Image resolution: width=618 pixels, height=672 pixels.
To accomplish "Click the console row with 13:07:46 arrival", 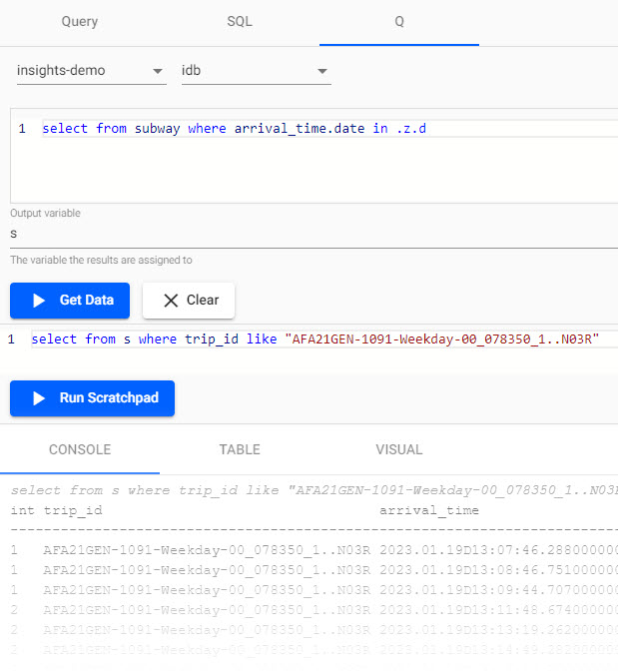I will pyautogui.click(x=314, y=550).
